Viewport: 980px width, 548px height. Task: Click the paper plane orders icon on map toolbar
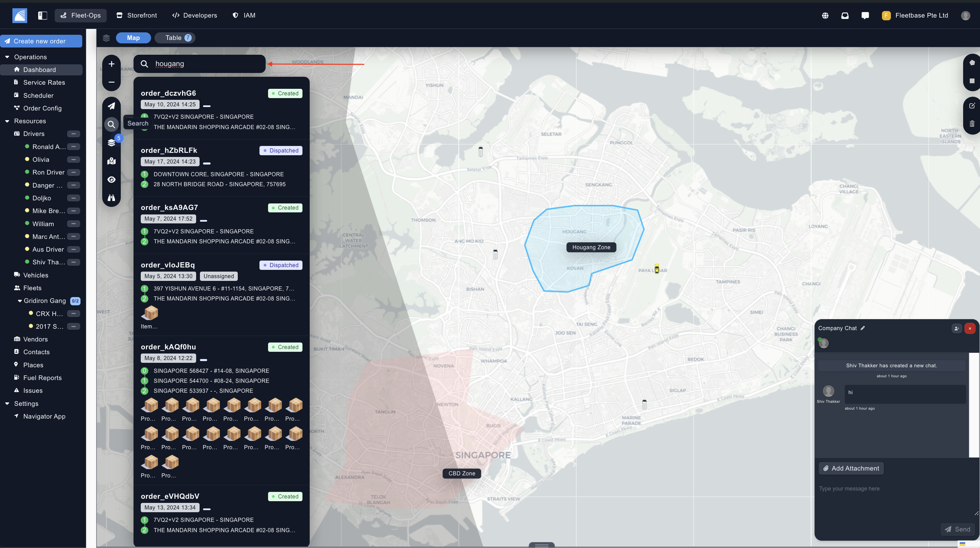click(x=111, y=106)
